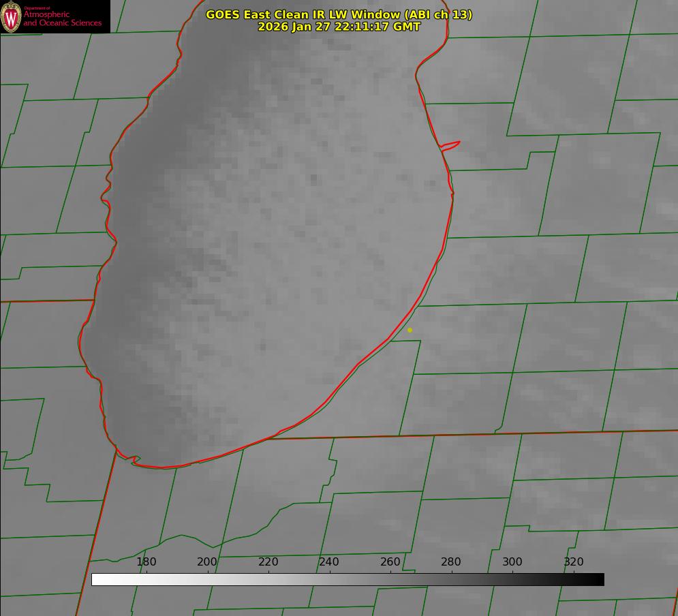The height and width of the screenshot is (616, 678).
Task: Click the Atmospheric and Oceanic Sciences text
Action: coord(63,18)
